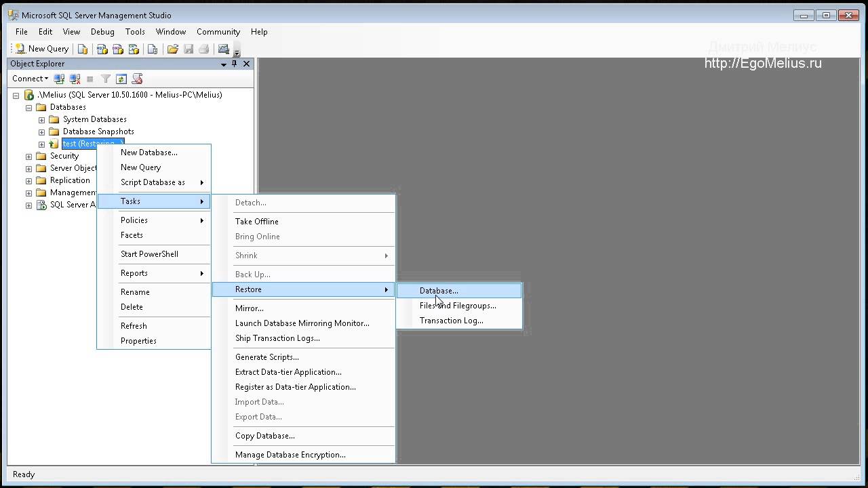Choose Properties in the context menu
Image resolution: width=868 pixels, height=488 pixels.
click(x=154, y=341)
